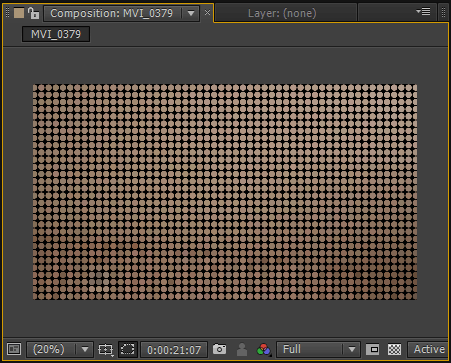Toggle the viewer lock icon
Screen dimensions: 451x363
click(33, 13)
